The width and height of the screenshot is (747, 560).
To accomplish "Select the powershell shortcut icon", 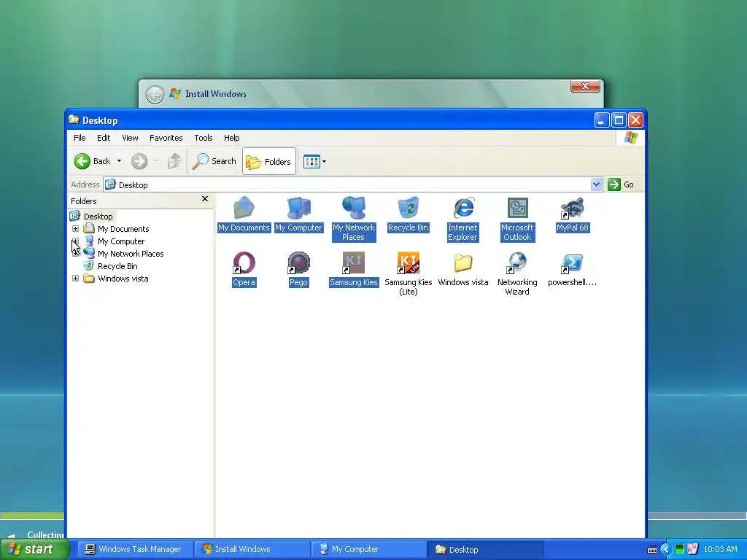I will pyautogui.click(x=572, y=269).
